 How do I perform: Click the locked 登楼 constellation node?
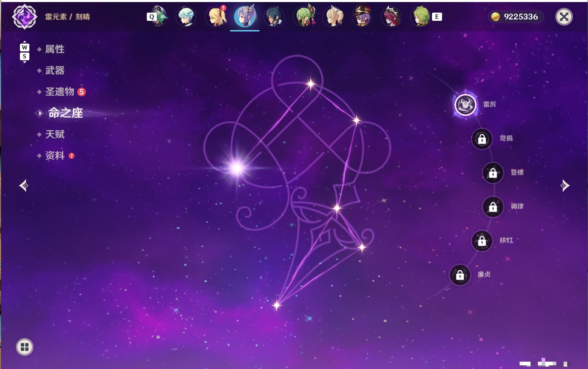493,173
